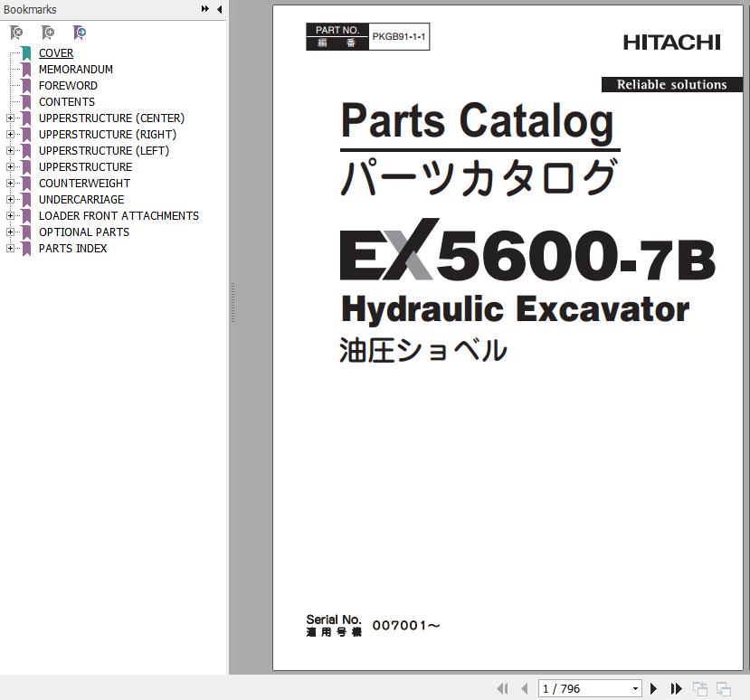Open the COVER bookmark

[x=56, y=53]
